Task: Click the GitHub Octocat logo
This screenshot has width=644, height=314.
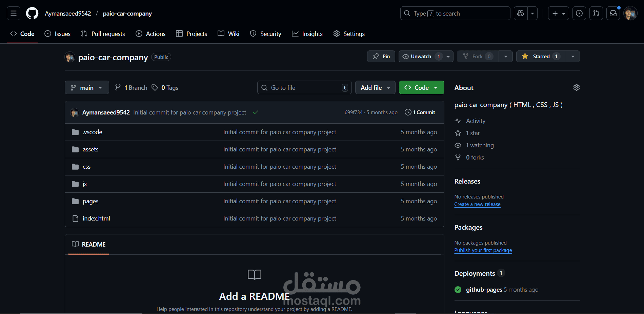Action: [x=32, y=13]
